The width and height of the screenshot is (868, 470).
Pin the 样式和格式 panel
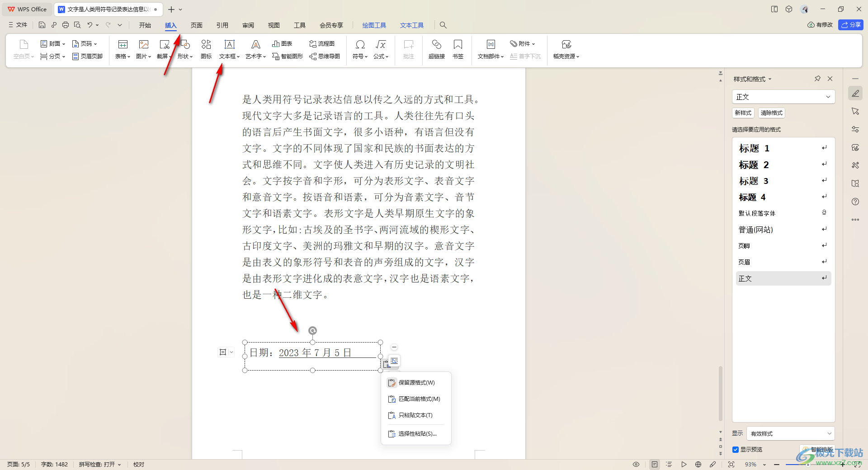coord(817,79)
